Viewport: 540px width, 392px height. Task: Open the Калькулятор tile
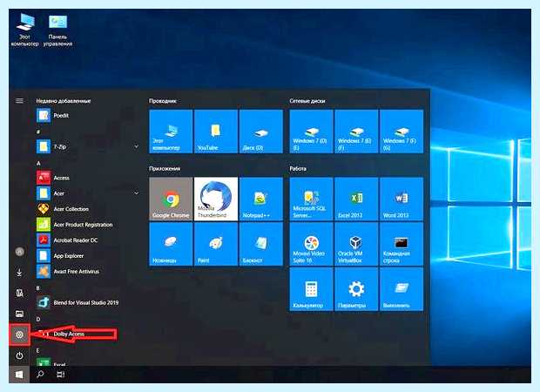[311, 289]
